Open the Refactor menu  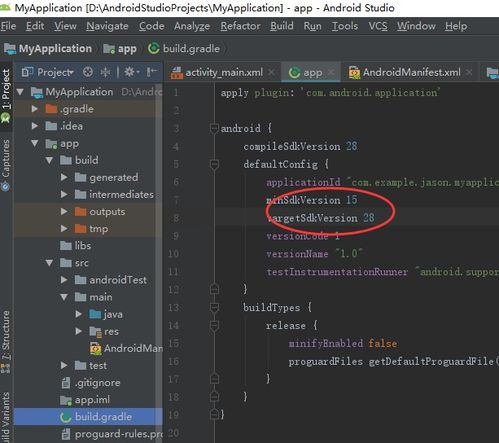240,26
